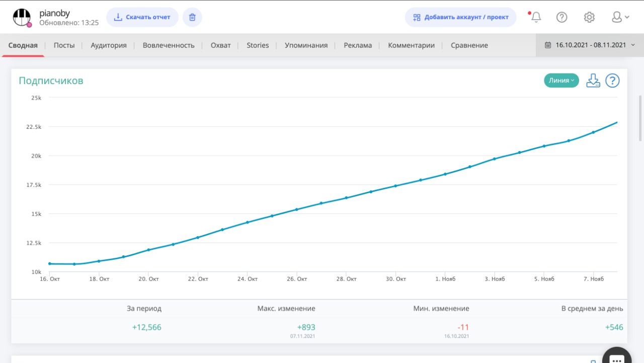Click the pianoby account name

click(54, 14)
